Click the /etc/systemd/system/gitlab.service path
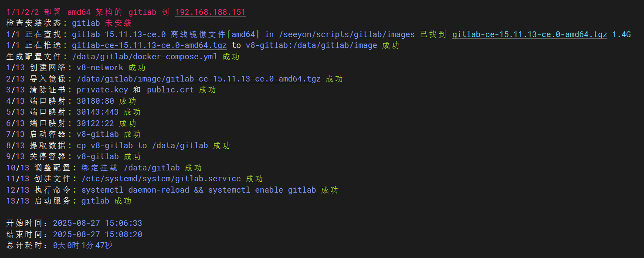This screenshot has height=258, width=644. click(x=161, y=179)
